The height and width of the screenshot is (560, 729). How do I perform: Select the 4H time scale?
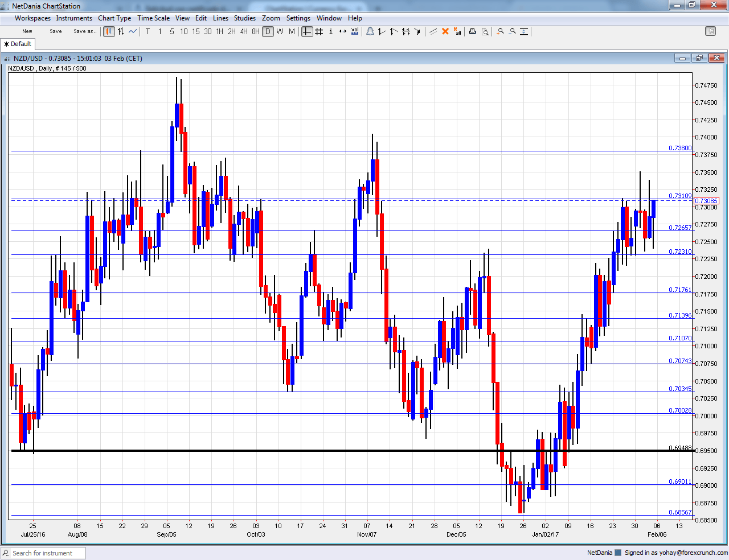pyautogui.click(x=244, y=31)
